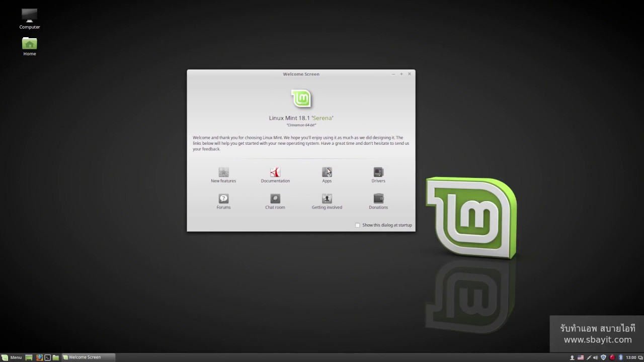Launch Terminal from the panel
Image resolution: width=644 pixels, height=362 pixels.
(x=48, y=357)
